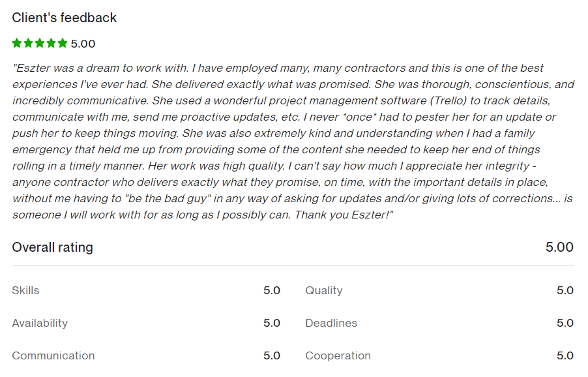Screen dimensions: 588x377
Task: Click the second green rating star
Action: pyautogui.click(x=28, y=43)
